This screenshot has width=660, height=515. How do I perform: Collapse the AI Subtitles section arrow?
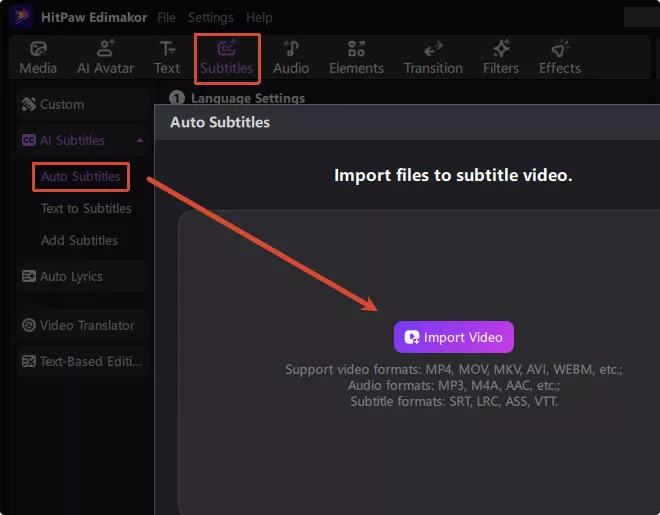click(x=140, y=140)
